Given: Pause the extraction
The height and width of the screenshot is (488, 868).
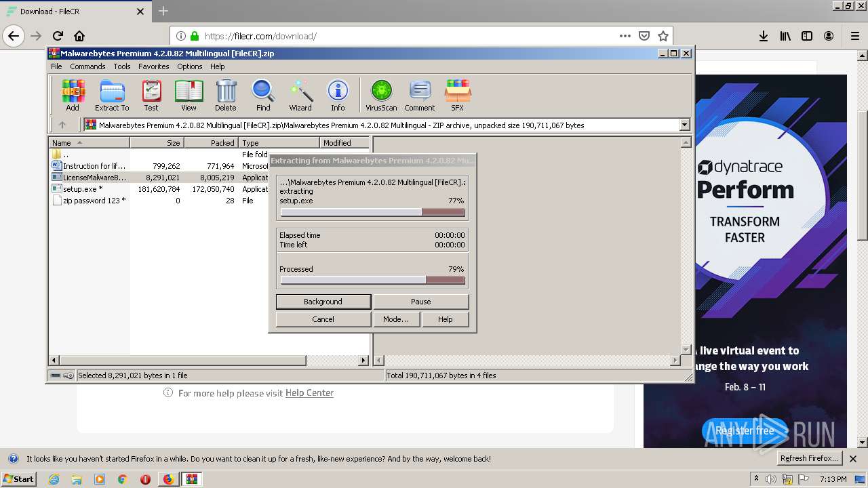Looking at the screenshot, I should coord(421,302).
